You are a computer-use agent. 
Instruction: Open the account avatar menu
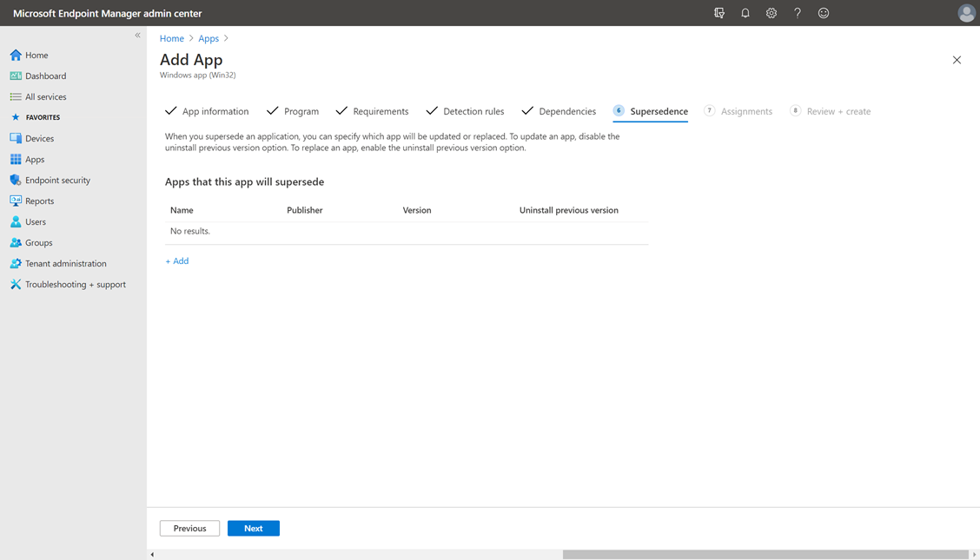966,12
